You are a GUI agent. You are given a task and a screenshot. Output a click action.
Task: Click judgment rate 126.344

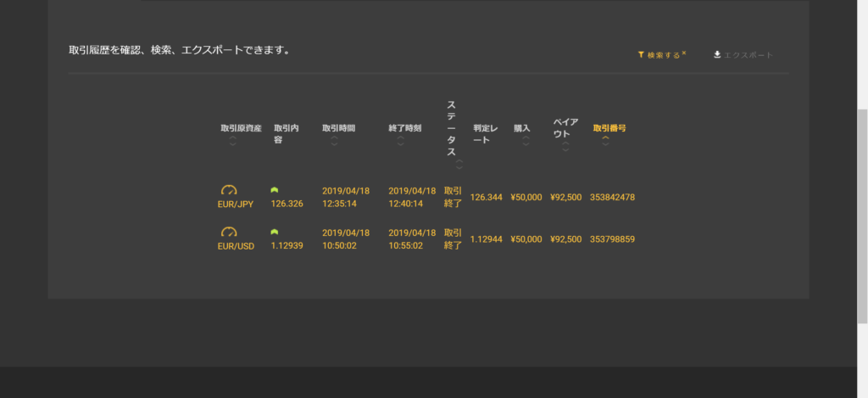tap(487, 198)
